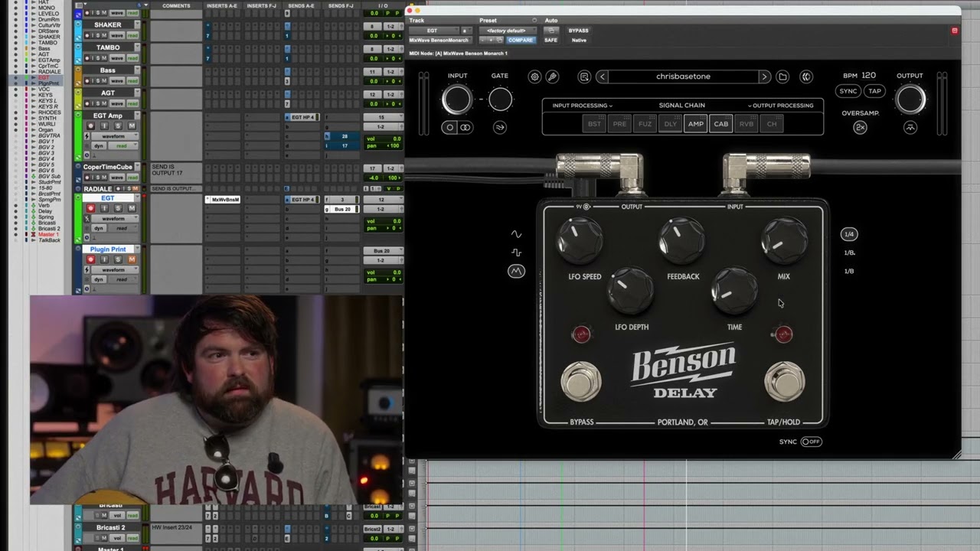Click the chrisbasetone preset name field
980x551 pixels.
coord(683,77)
